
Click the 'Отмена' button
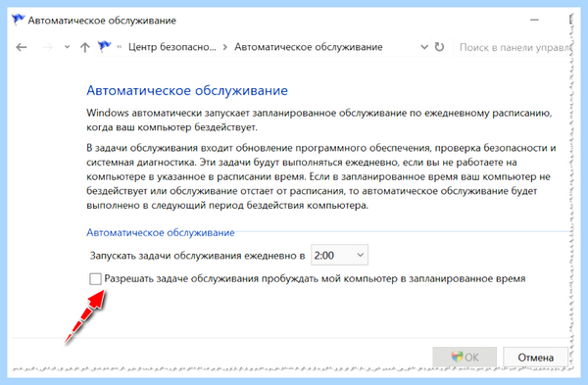point(535,358)
